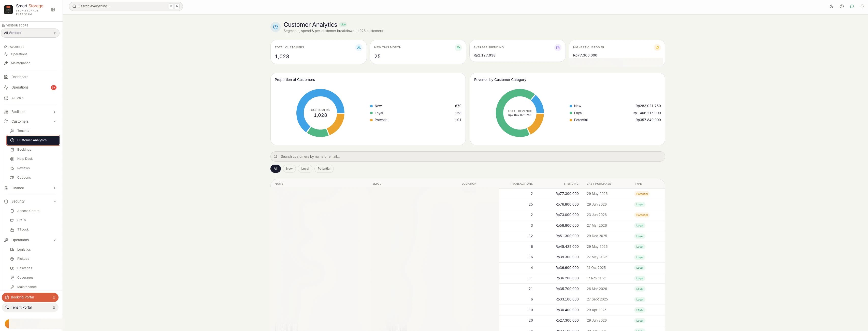
Task: Open Access Control under Security
Action: 33,211
